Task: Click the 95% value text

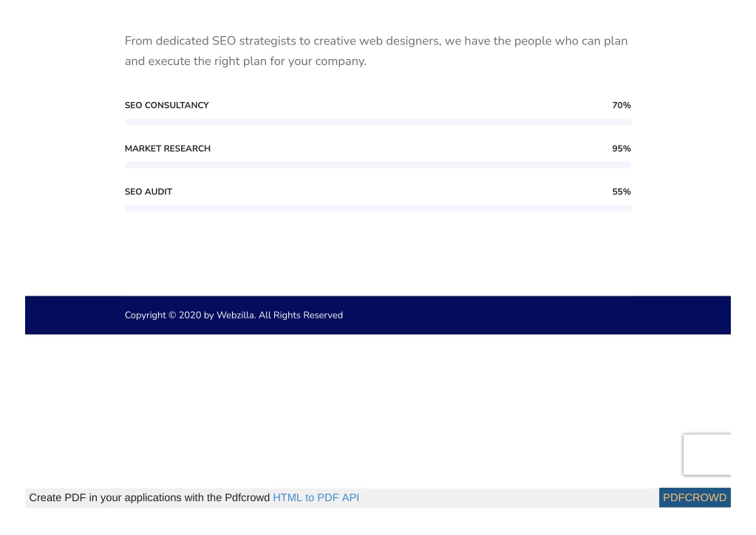Action: click(622, 149)
